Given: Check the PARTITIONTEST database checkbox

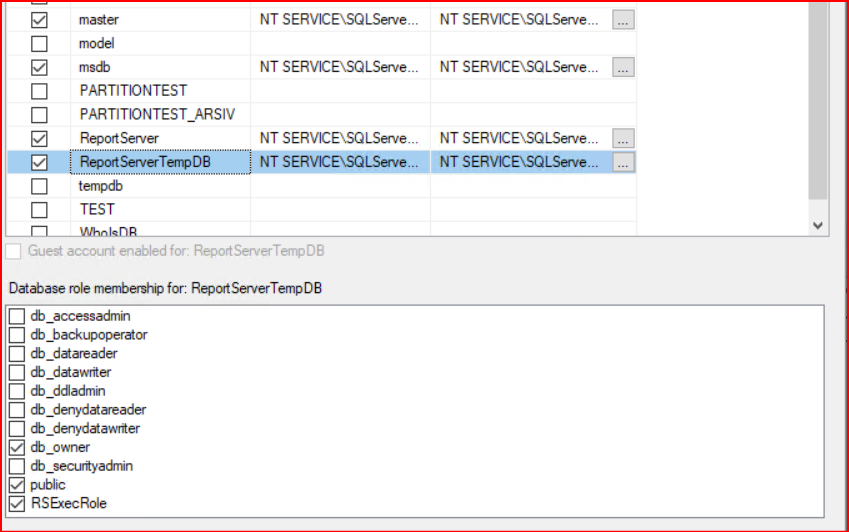Looking at the screenshot, I should click(39, 91).
